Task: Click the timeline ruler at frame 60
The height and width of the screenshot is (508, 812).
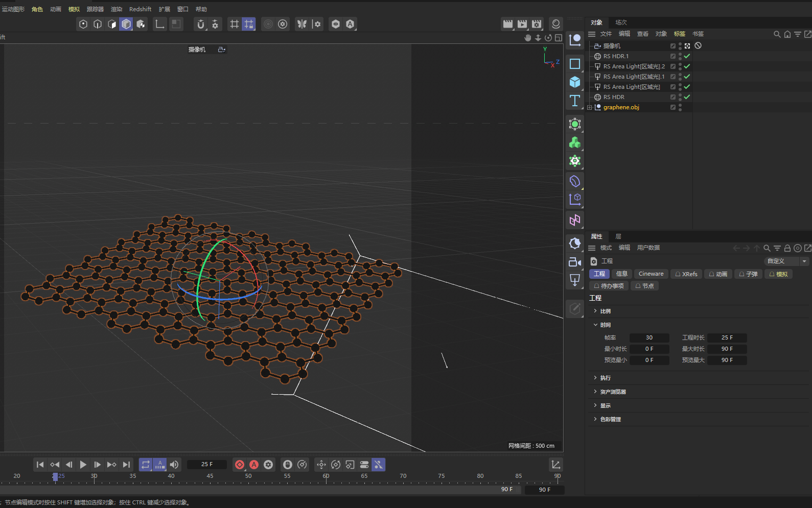Action: coord(326,477)
